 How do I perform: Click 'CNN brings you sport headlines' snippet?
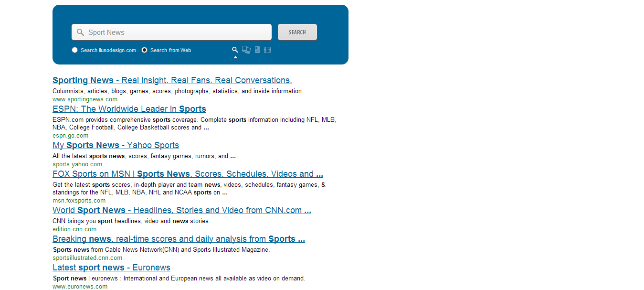(x=131, y=221)
